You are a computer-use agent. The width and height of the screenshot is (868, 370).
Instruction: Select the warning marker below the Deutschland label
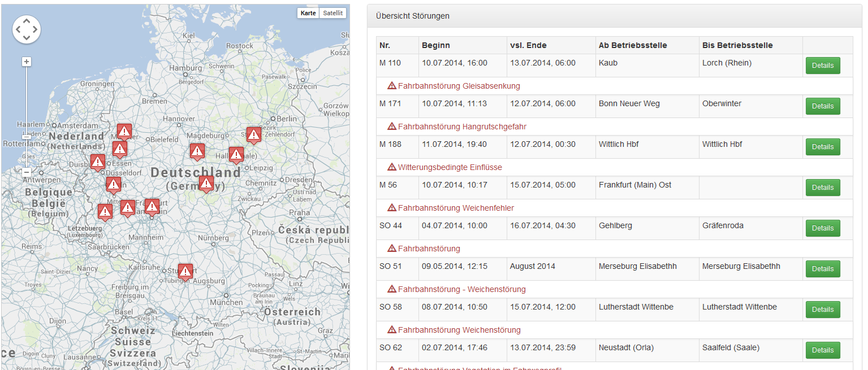[206, 184]
